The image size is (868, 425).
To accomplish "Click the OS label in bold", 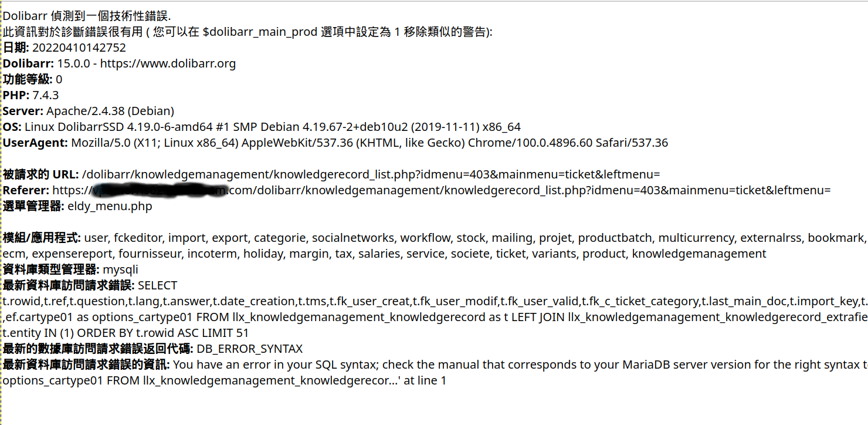I will tap(12, 127).
